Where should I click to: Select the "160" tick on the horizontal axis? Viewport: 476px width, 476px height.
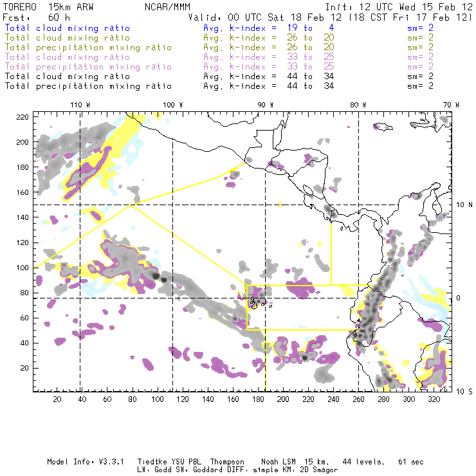coord(233,399)
